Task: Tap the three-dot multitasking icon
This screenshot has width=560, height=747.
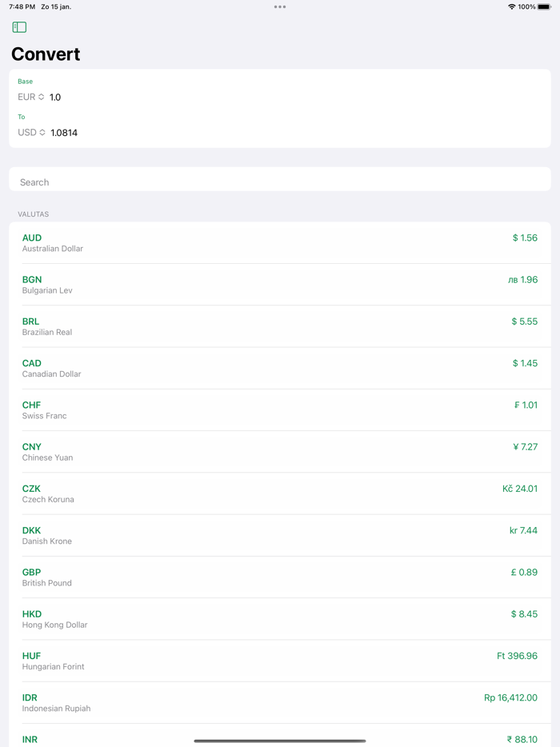Action: [280, 7]
